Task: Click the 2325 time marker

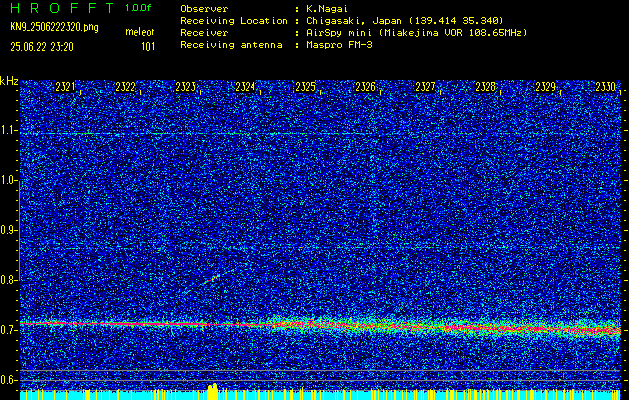Action: point(305,87)
